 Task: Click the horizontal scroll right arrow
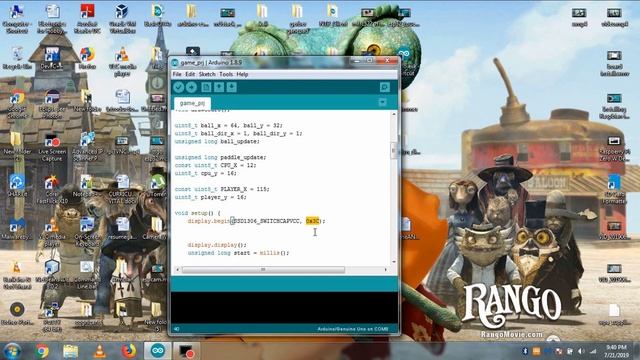(386, 270)
